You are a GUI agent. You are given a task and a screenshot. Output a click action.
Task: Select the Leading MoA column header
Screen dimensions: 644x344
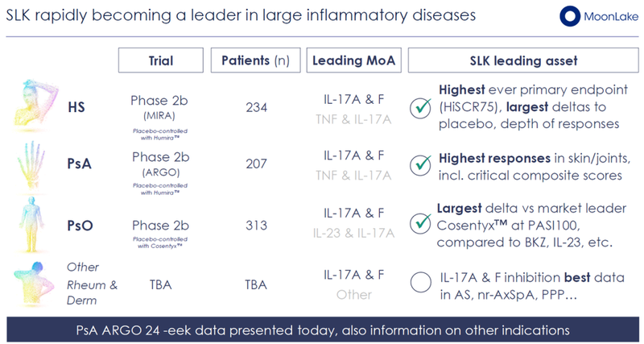pos(351,60)
